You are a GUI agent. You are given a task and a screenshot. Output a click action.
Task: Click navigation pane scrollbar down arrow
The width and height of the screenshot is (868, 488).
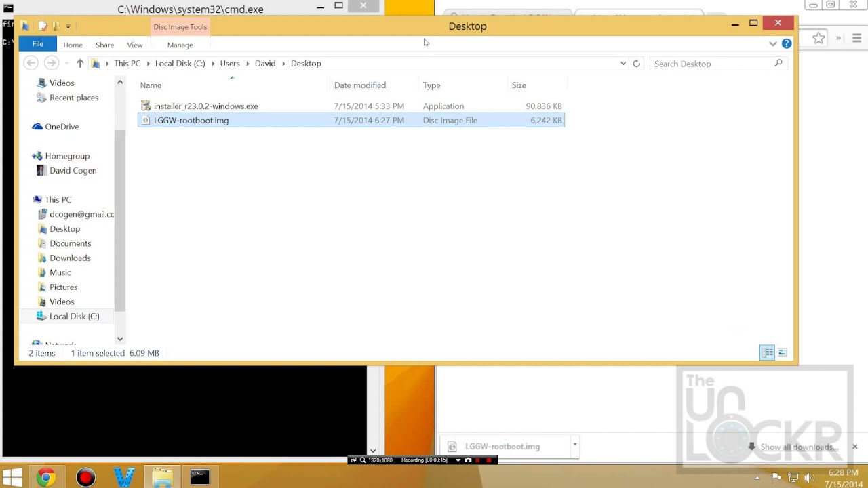pyautogui.click(x=120, y=339)
